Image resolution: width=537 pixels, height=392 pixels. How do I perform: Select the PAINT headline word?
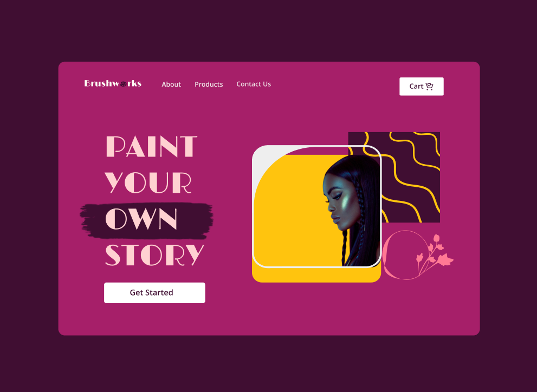(x=151, y=147)
